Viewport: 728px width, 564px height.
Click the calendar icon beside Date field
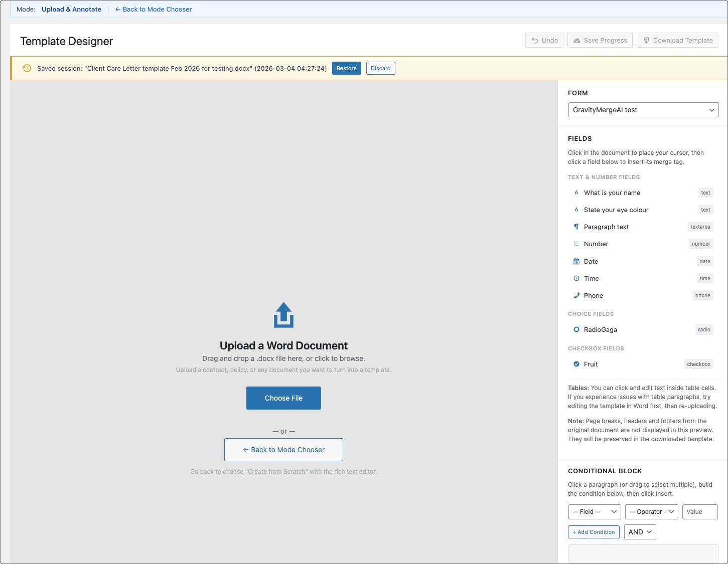tap(576, 261)
